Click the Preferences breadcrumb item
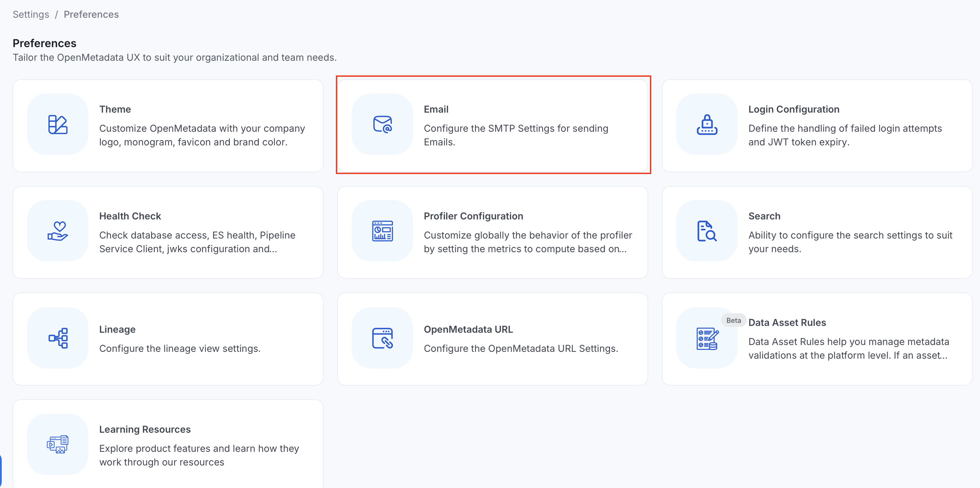Screen dimensions: 980x488 [x=91, y=14]
